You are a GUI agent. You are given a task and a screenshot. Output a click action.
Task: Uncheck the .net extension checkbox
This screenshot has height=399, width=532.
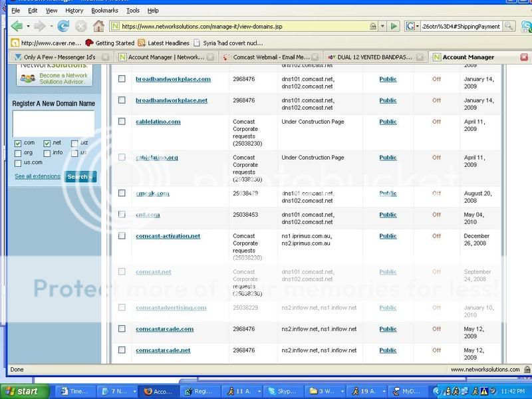[47, 143]
